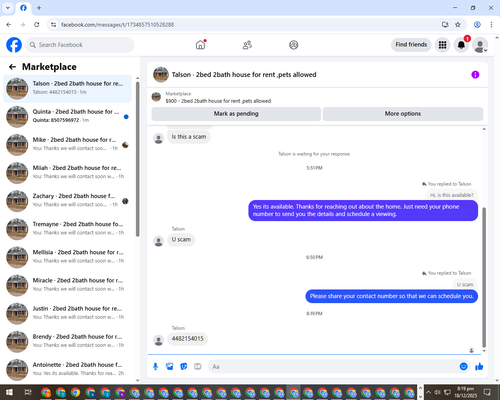Click the unread blue dot on Quinta's chat
Image resolution: width=500 pixels, height=400 pixels.
pos(126,117)
